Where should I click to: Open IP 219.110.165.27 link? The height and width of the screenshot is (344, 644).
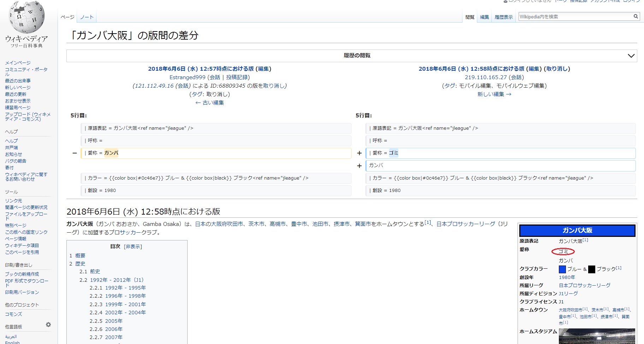(486, 77)
